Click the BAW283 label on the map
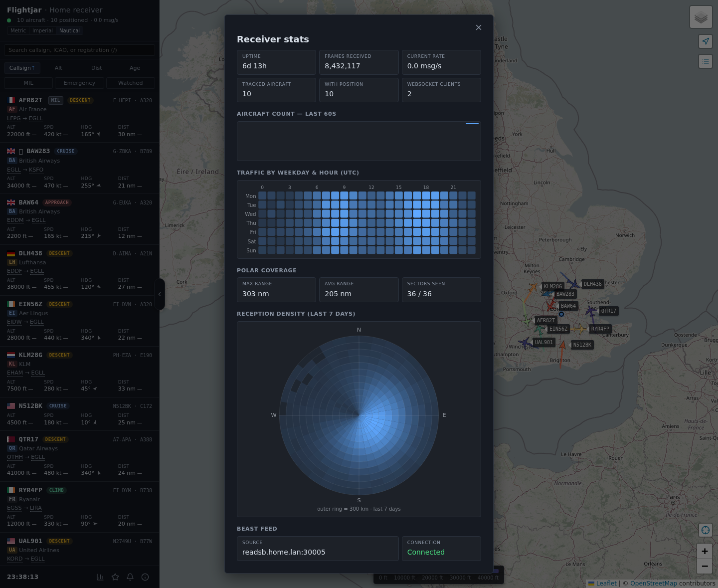 (565, 294)
